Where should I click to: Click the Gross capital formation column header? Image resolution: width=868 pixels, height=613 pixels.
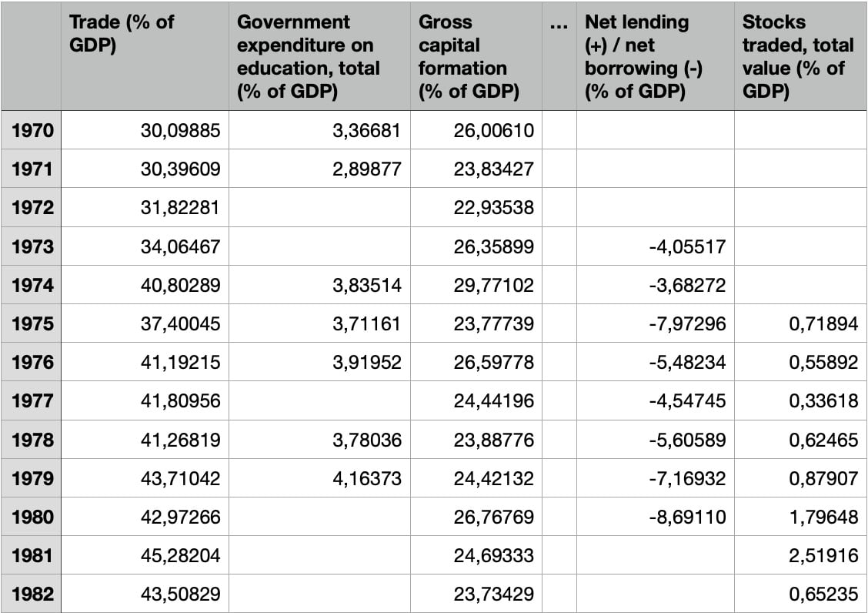[x=476, y=55]
